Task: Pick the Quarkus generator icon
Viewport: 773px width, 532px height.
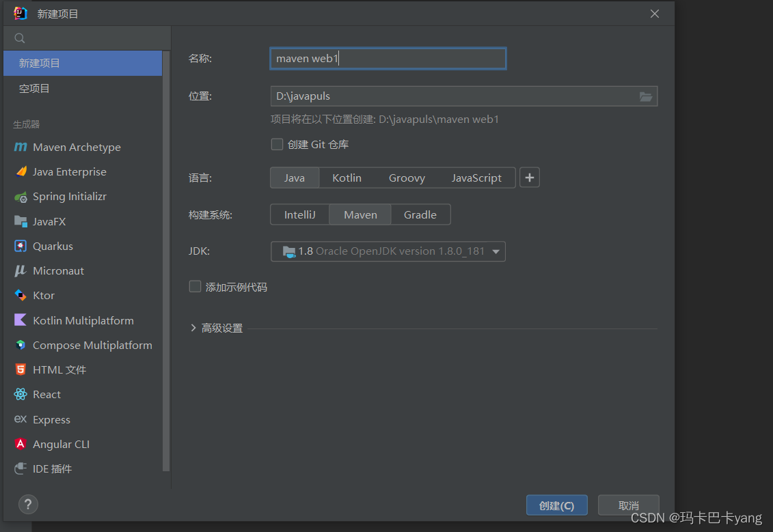Action: [x=21, y=246]
